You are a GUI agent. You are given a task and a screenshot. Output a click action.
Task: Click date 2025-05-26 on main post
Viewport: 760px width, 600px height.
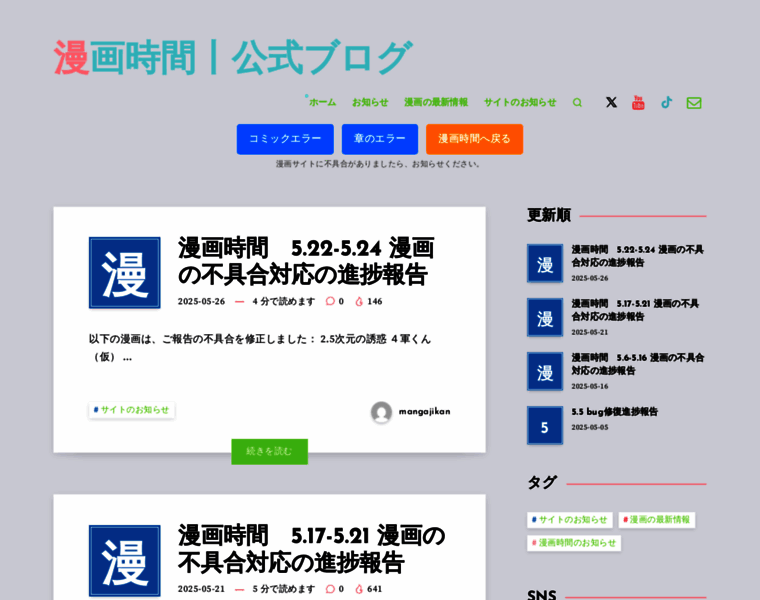pos(201,301)
